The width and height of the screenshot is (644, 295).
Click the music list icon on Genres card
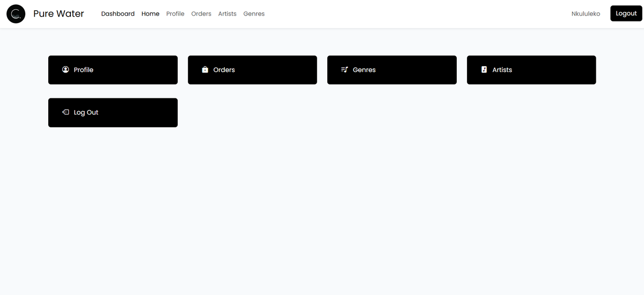pos(345,69)
